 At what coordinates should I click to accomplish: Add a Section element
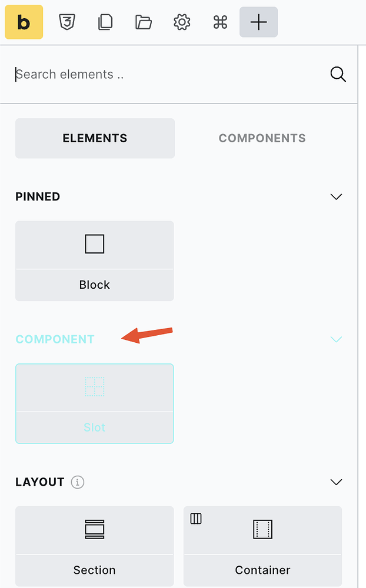[x=94, y=546]
